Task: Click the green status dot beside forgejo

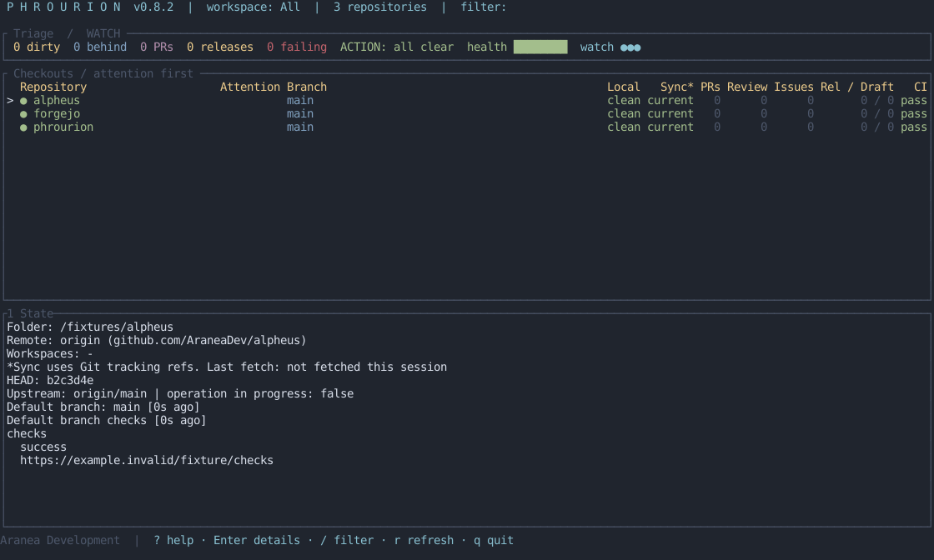Action: [x=23, y=114]
